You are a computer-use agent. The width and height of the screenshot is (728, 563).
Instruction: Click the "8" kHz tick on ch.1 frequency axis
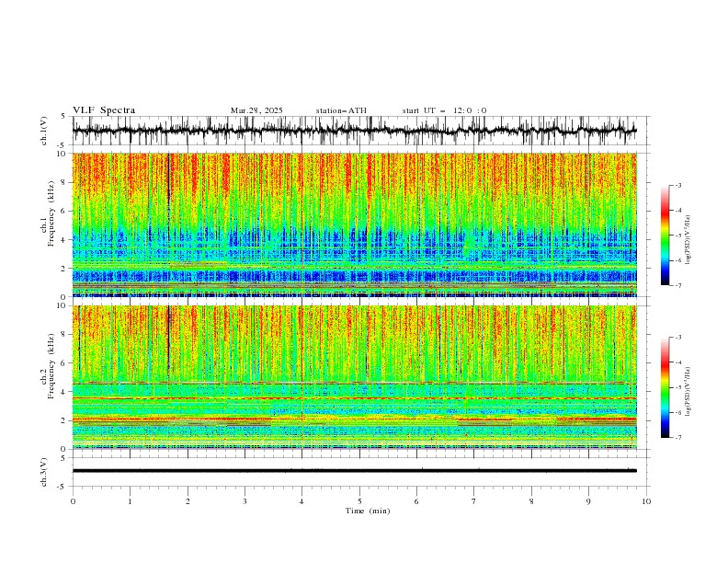point(65,182)
